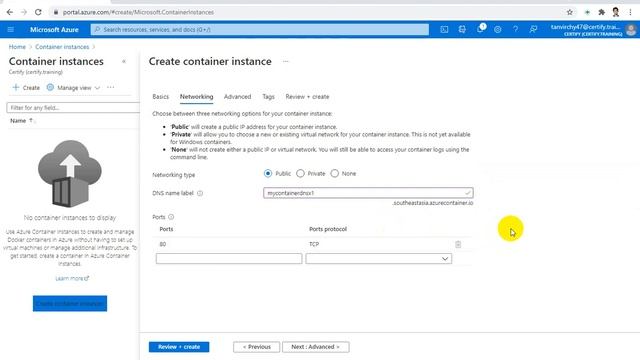
Task: Collapse the Container instances side panel
Action: coord(124,62)
